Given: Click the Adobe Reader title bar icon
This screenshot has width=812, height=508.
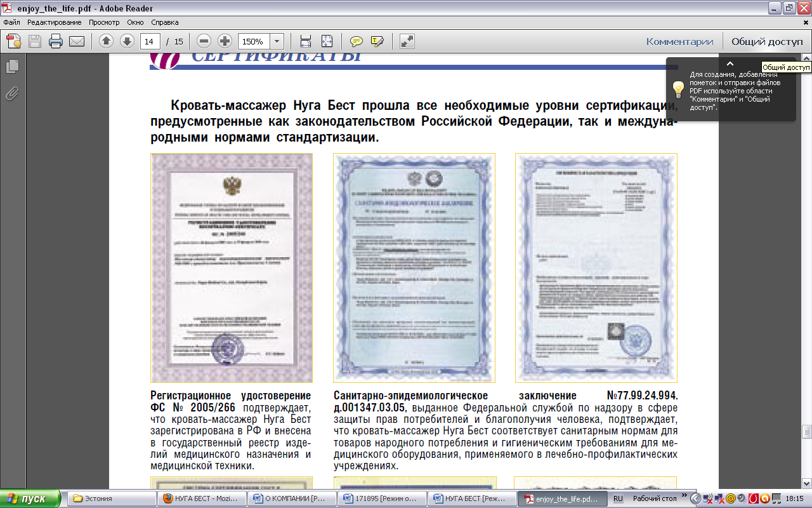Looking at the screenshot, I should point(7,8).
